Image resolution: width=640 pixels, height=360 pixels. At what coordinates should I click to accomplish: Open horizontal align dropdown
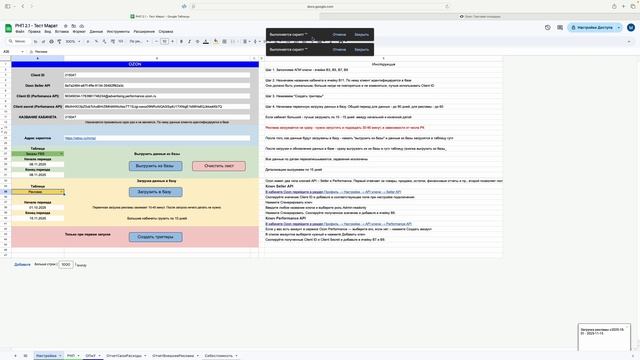tap(246, 41)
